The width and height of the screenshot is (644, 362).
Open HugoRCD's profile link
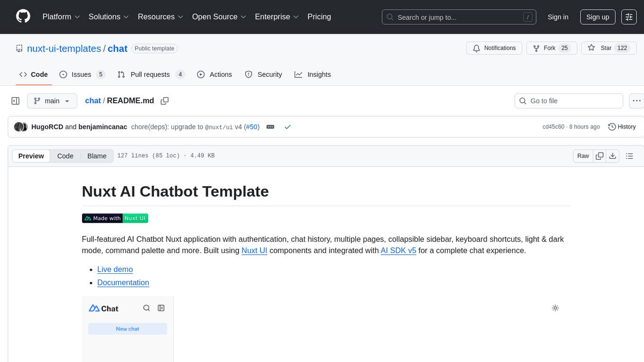(x=47, y=127)
